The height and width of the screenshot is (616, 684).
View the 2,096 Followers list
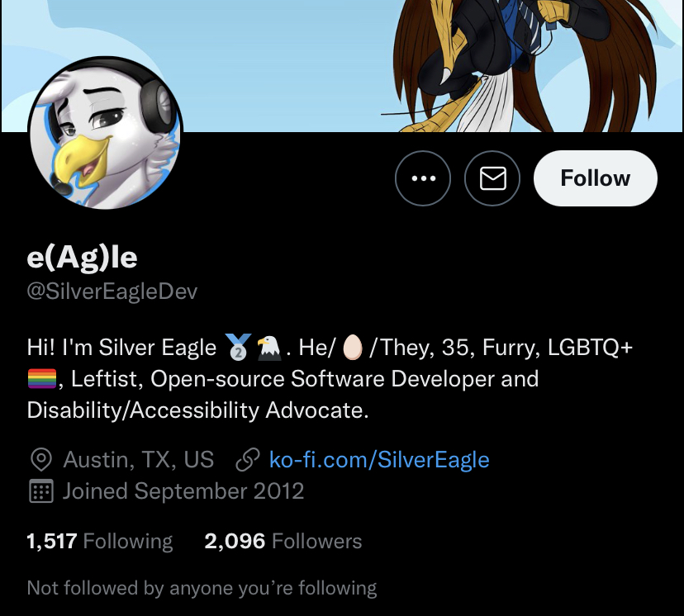(x=283, y=541)
